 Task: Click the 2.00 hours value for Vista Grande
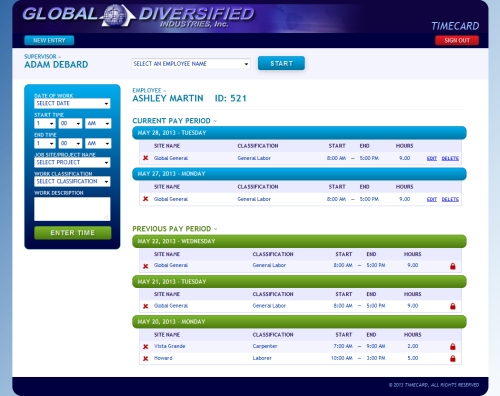(x=413, y=346)
